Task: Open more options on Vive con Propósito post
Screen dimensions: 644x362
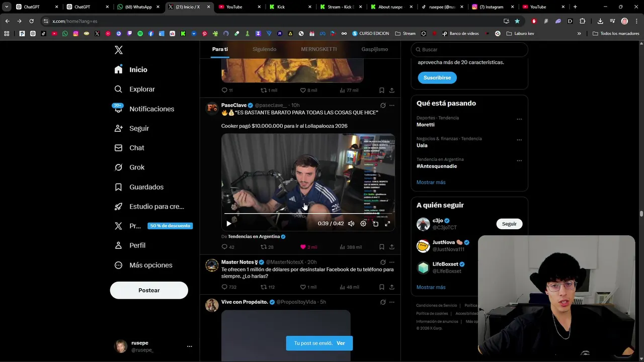Action: (x=392, y=302)
